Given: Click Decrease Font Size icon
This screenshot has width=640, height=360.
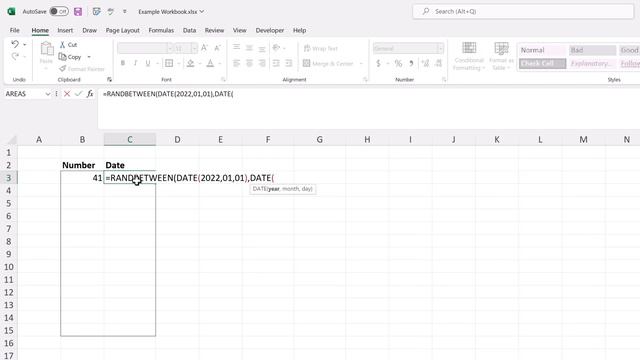Looking at the screenshot, I should point(217,48).
